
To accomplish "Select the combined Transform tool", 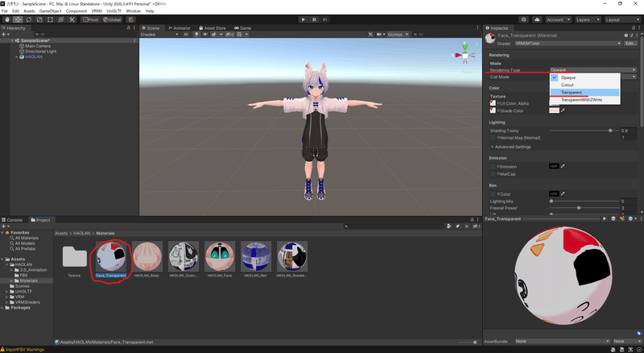I will click(61, 19).
